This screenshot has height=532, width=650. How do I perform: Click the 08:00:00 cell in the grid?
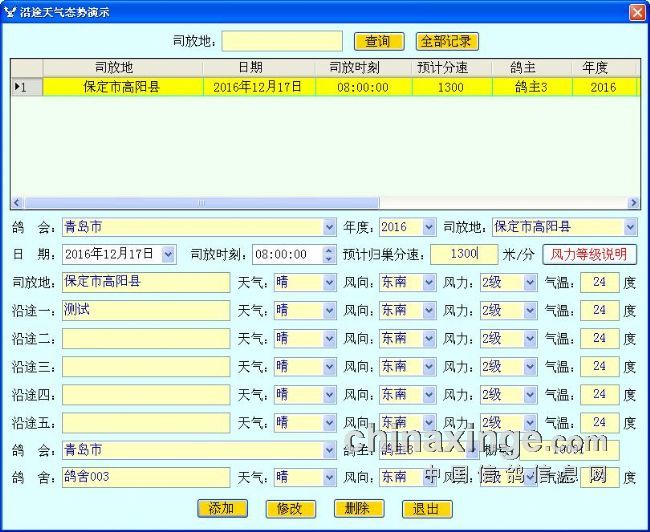tap(364, 87)
